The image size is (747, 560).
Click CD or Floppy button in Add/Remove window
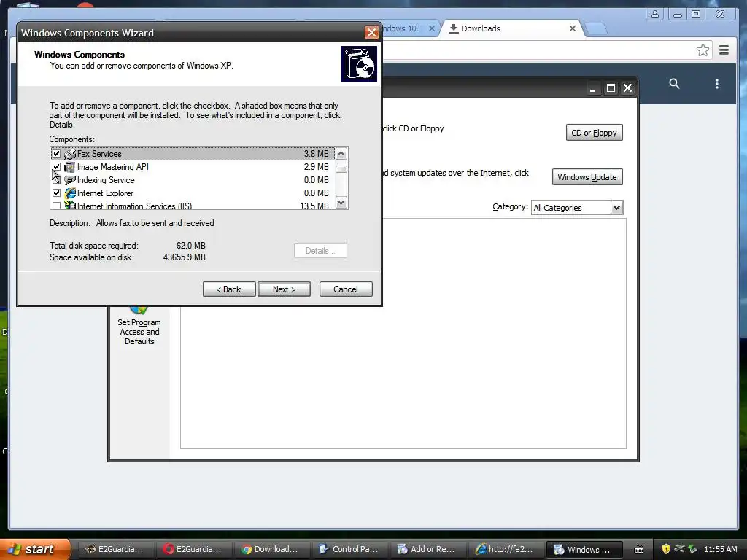[x=594, y=133]
